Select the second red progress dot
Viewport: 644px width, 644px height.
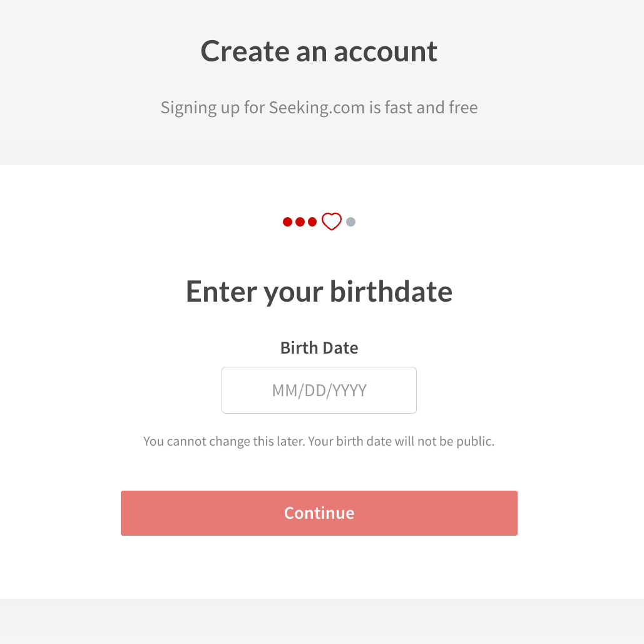[x=300, y=222]
